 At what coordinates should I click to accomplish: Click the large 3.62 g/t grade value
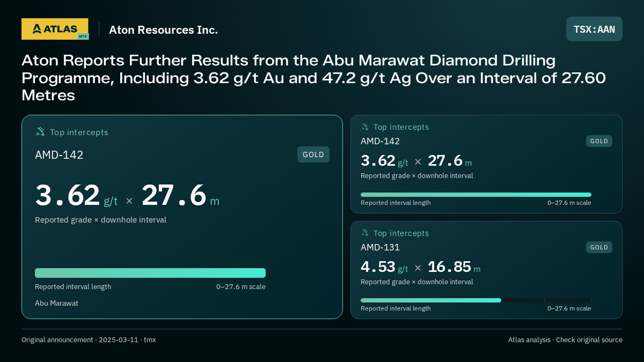point(76,196)
